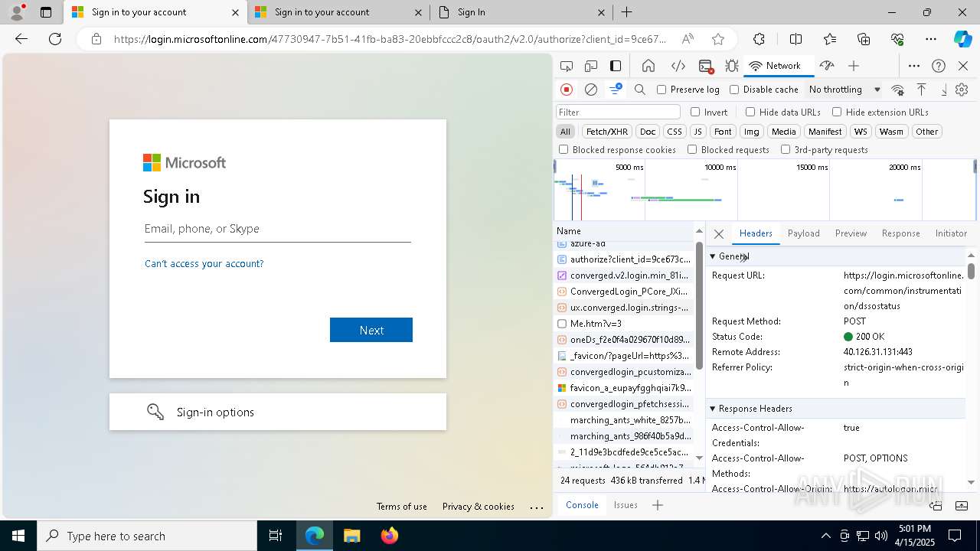The image size is (980, 551).
Task: Switch to the Response tab
Action: pos(900,233)
